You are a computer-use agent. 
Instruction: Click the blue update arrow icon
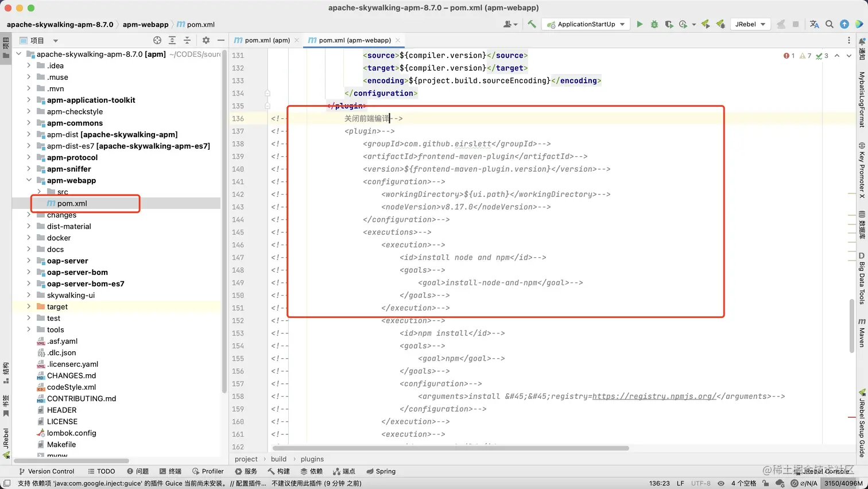pyautogui.click(x=844, y=24)
